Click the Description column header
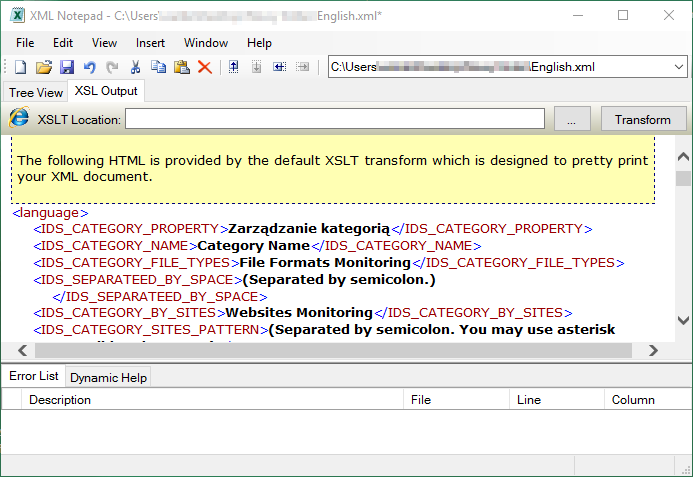693x477 pixels. pos(213,400)
